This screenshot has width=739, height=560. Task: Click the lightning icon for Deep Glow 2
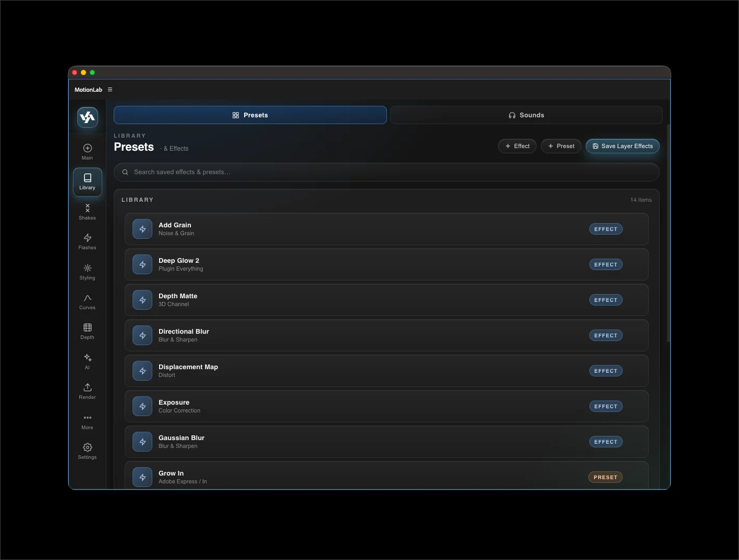tap(142, 264)
